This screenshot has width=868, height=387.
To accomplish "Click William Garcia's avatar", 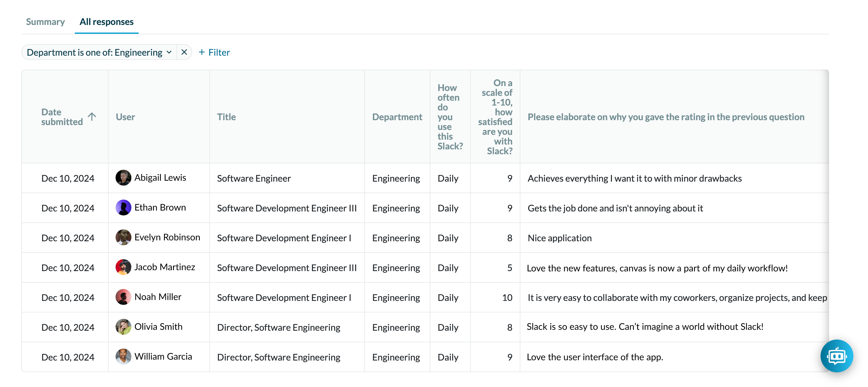I will pyautogui.click(x=123, y=357).
